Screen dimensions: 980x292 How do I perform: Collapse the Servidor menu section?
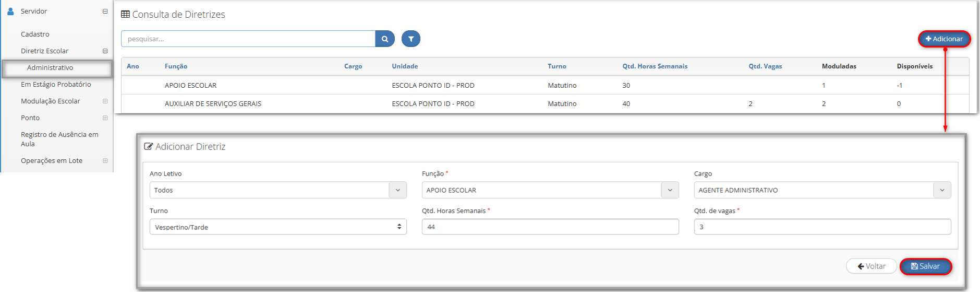105,11
